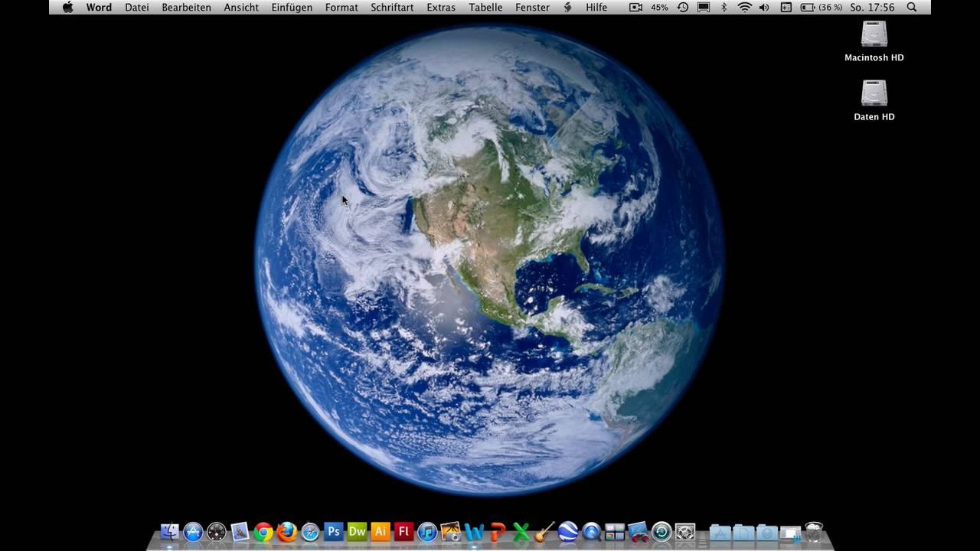Click the screen recorder camera status icon
Image resolution: width=980 pixels, height=551 pixels.
[x=635, y=7]
